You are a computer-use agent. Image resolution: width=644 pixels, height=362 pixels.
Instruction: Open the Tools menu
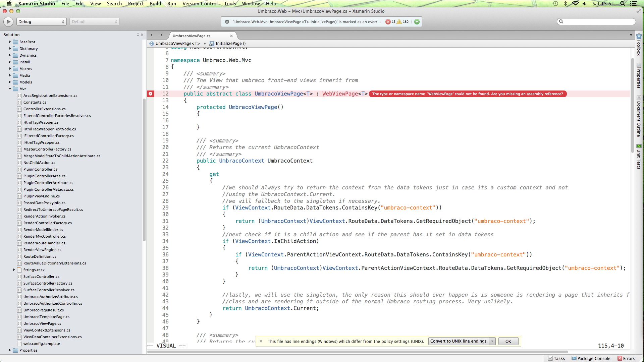pyautogui.click(x=230, y=4)
